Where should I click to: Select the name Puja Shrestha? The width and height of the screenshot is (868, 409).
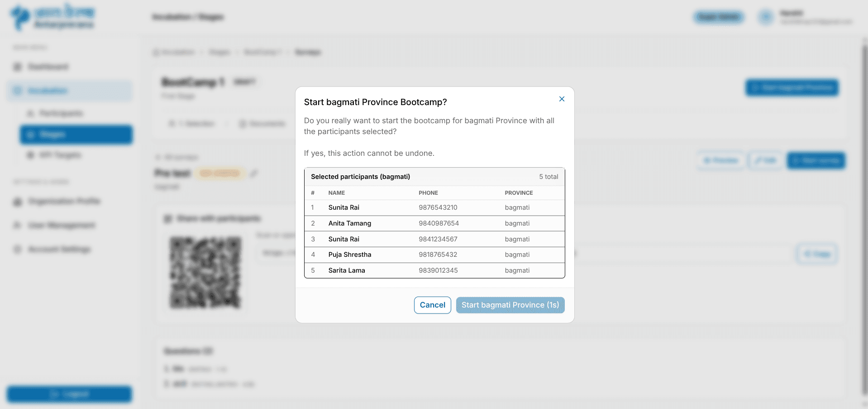(350, 255)
